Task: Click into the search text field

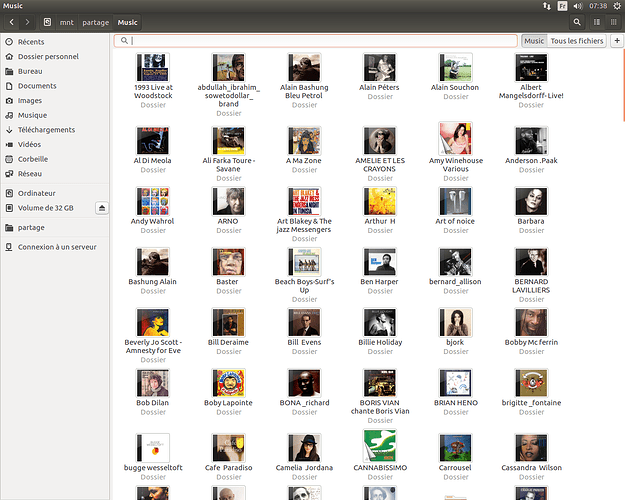Action: [x=316, y=41]
